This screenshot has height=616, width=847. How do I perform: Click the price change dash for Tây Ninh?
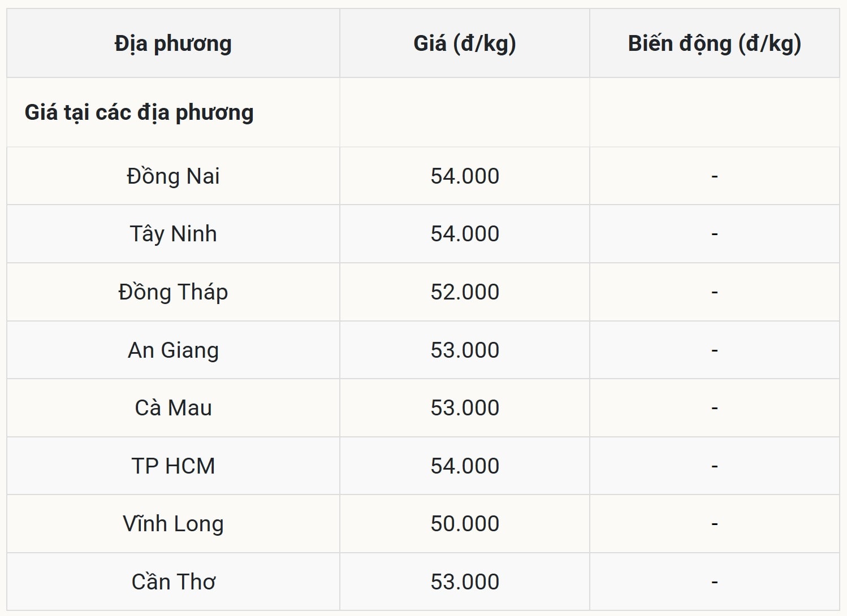click(x=714, y=234)
